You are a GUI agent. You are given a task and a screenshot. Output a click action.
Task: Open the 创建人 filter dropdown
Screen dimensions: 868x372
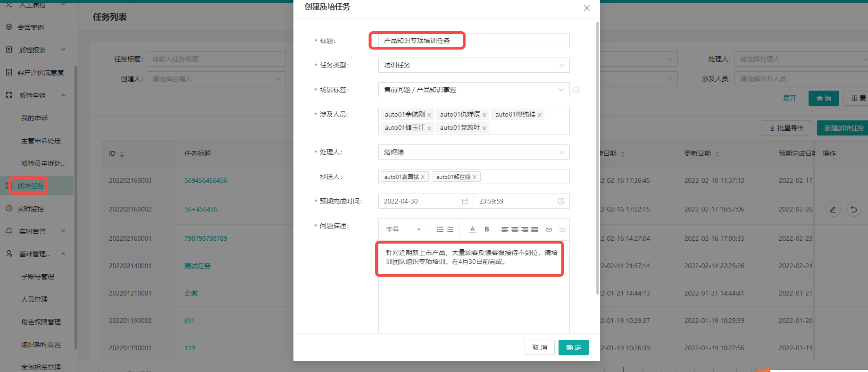point(216,79)
